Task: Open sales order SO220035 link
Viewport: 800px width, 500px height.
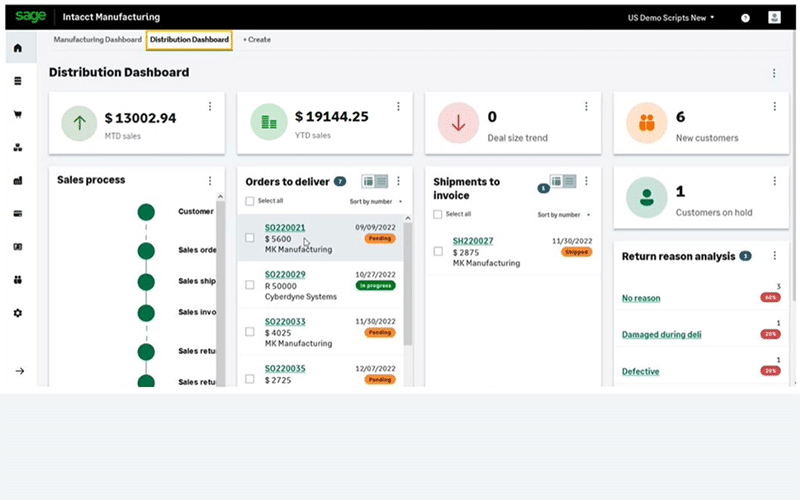Action: click(x=285, y=368)
